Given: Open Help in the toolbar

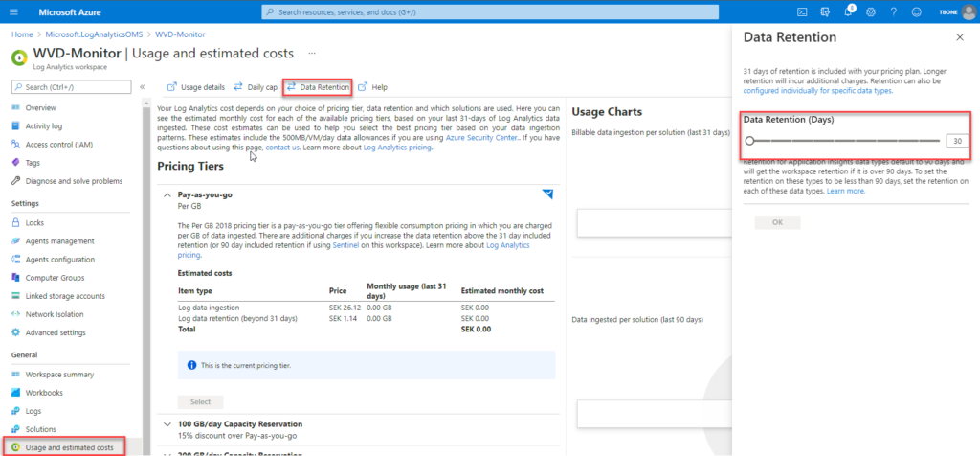Looking at the screenshot, I should [x=372, y=87].
